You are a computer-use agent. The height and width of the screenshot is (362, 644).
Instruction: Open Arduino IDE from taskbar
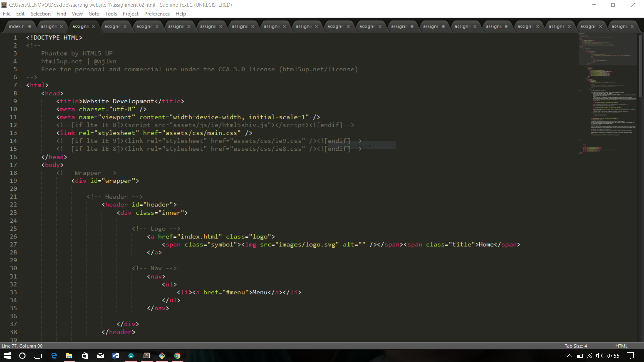point(131,356)
